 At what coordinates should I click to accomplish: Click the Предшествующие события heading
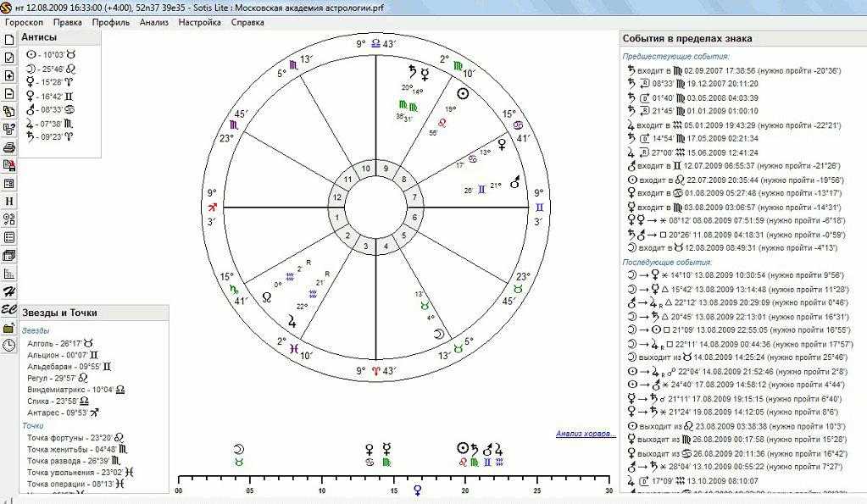[x=675, y=57]
